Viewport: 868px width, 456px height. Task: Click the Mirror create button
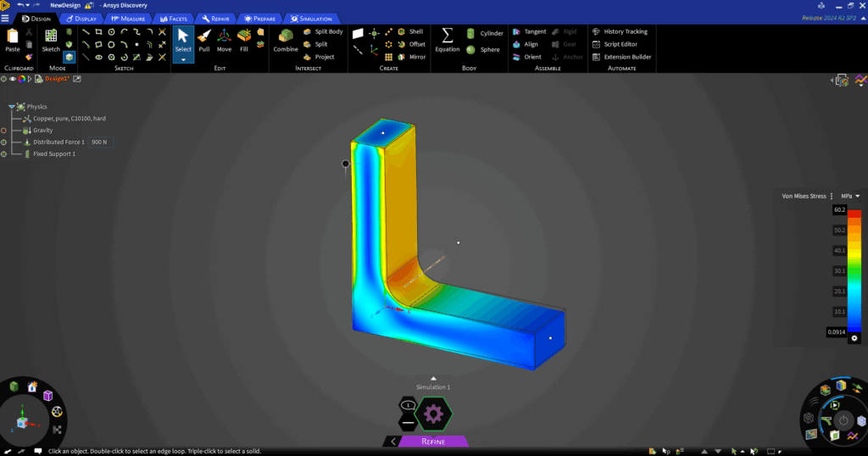click(412, 57)
